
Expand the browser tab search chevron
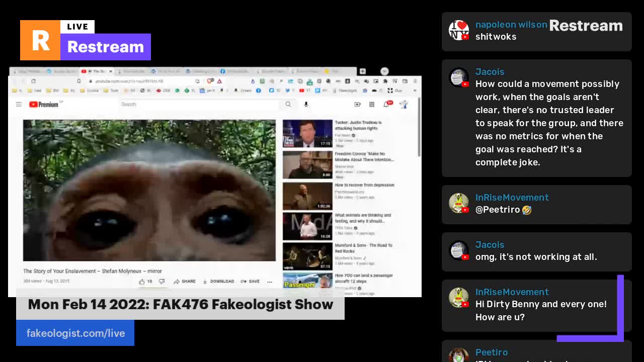tap(384, 71)
